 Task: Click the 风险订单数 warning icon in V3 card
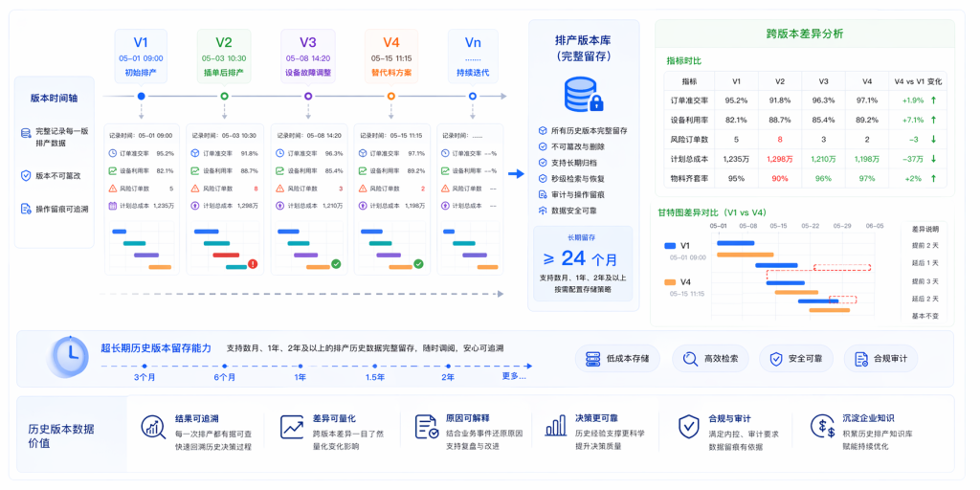tap(278, 189)
